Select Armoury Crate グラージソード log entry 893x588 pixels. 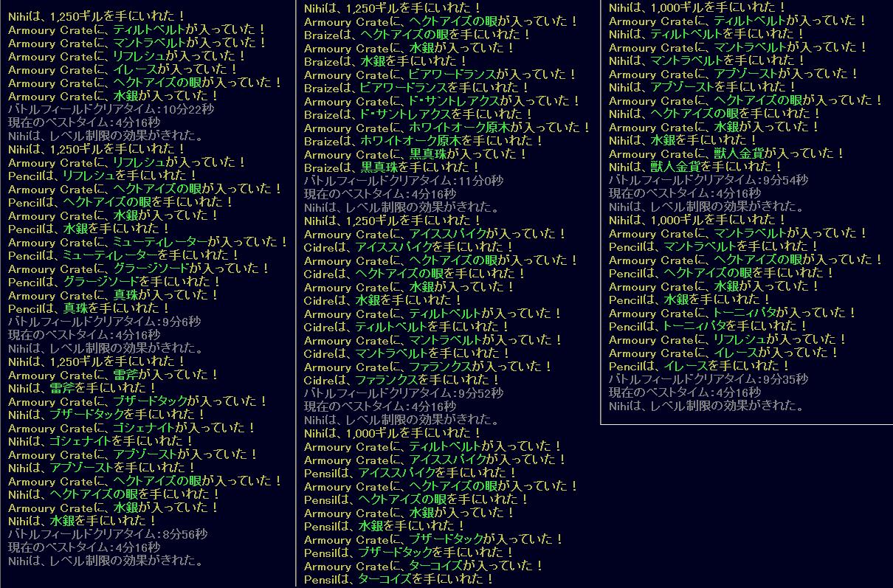(139, 269)
